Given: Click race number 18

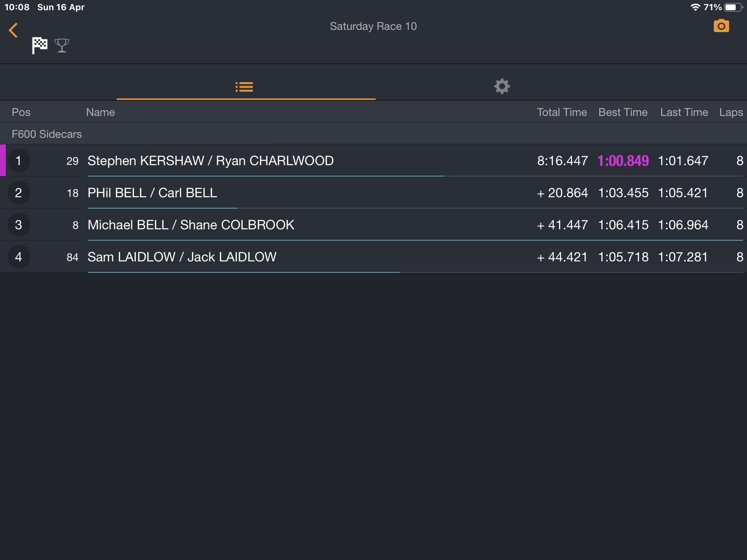Looking at the screenshot, I should (73, 193).
